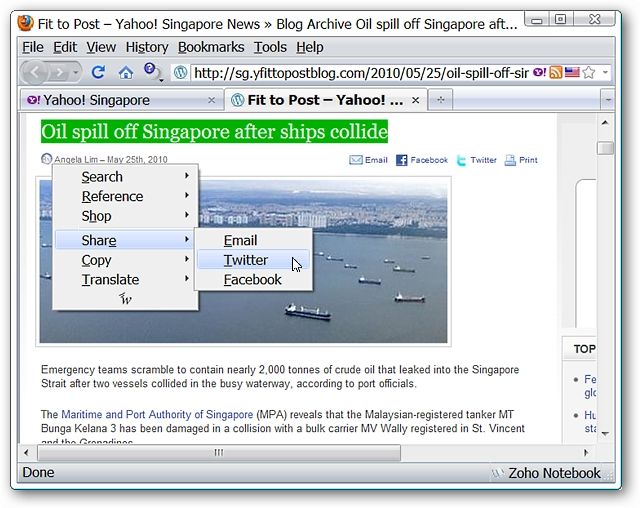Viewport: 640px width, 508px height.
Task: Open the RSS feed icon in address bar
Action: [556, 73]
